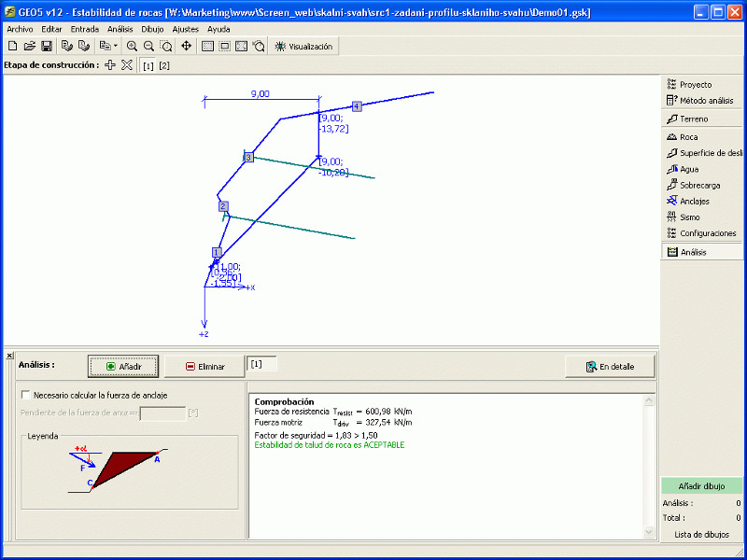Viewport: 747px width, 560px height.
Task: Switch to construction stage [2]
Action: pos(164,65)
